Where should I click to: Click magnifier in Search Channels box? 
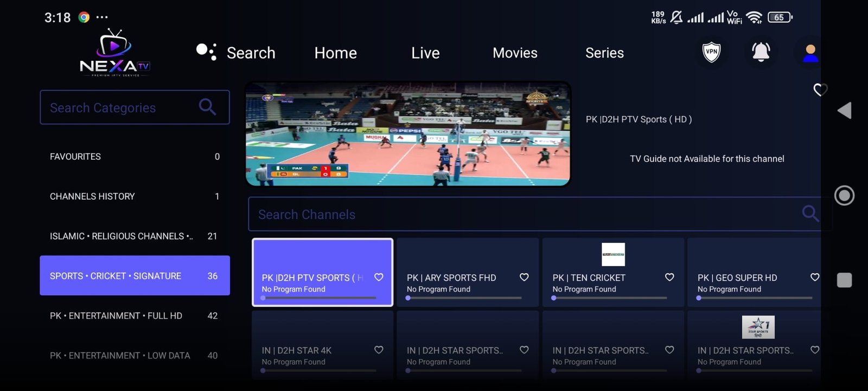tap(810, 213)
